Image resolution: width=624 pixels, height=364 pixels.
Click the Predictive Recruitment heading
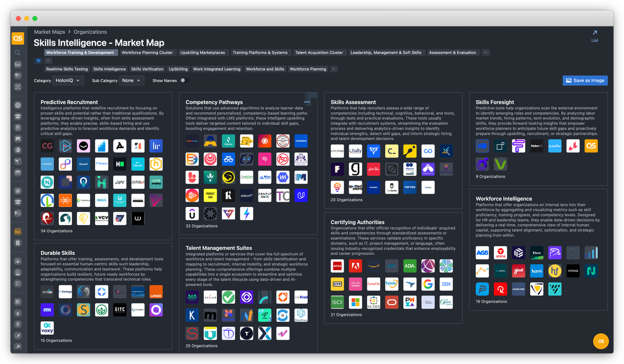69,102
